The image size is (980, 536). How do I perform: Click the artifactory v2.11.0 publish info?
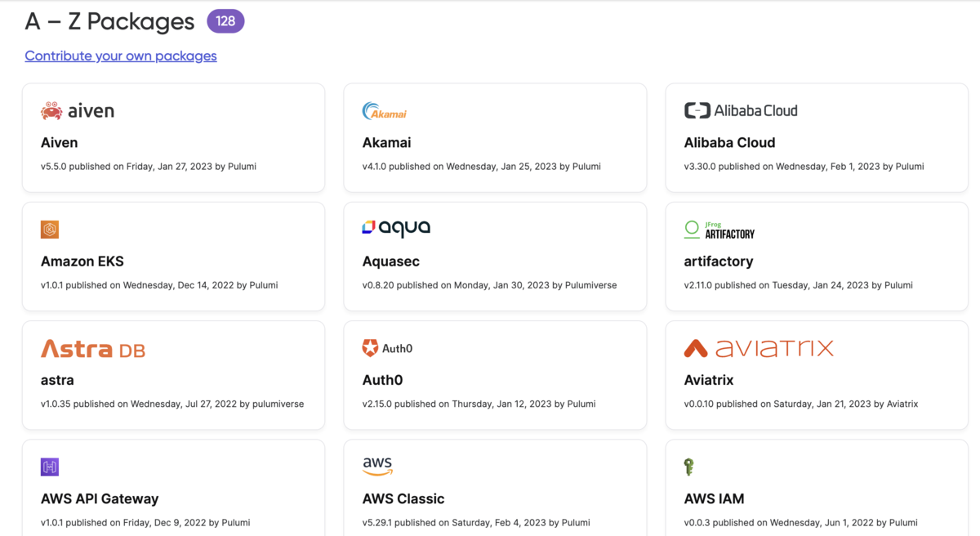[x=799, y=285]
